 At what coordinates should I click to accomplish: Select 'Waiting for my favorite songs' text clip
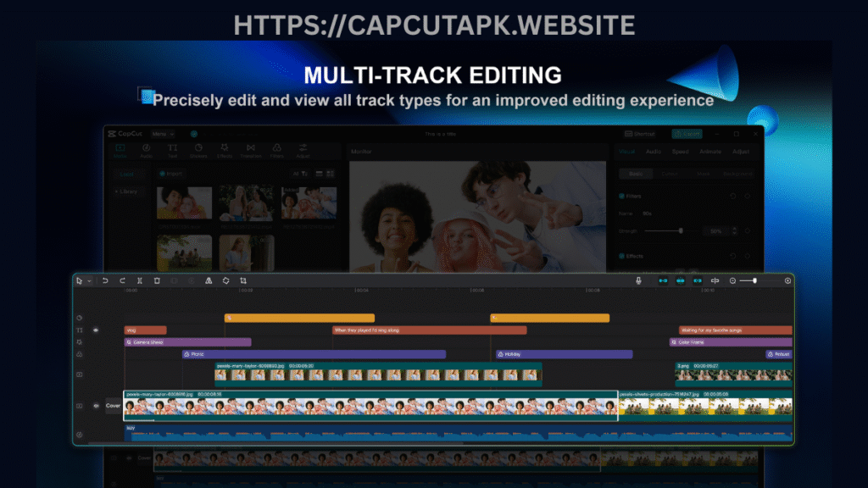[x=735, y=330]
